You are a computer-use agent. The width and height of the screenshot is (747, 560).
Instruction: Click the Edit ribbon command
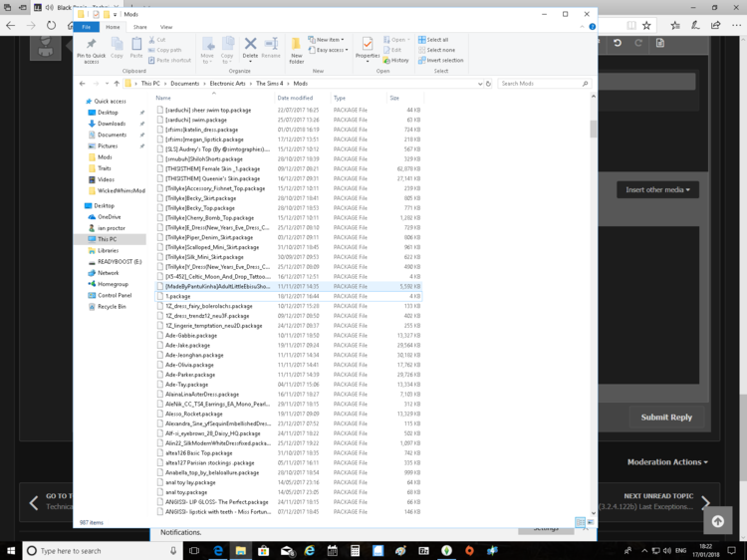pos(392,50)
